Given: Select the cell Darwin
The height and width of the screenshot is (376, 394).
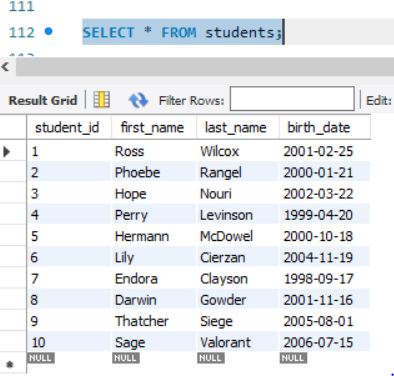Looking at the screenshot, I should pyautogui.click(x=154, y=300).
